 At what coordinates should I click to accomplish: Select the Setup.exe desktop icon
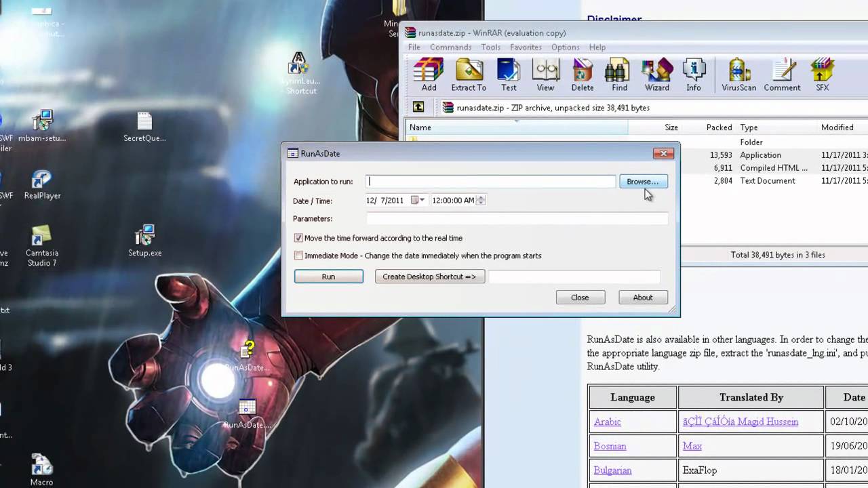(x=144, y=241)
